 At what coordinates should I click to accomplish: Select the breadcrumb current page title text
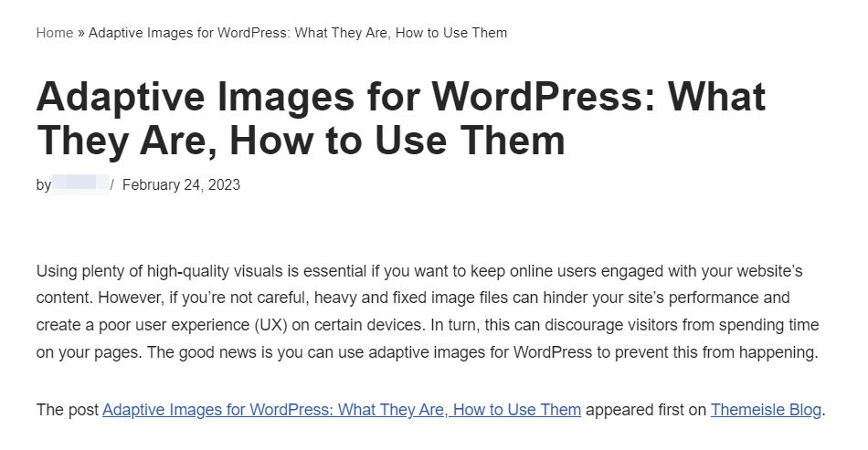298,33
